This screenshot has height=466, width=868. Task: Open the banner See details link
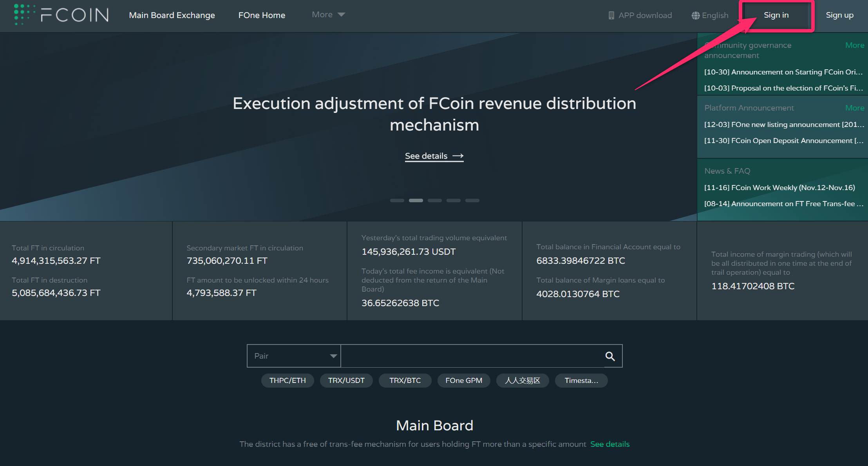434,156
